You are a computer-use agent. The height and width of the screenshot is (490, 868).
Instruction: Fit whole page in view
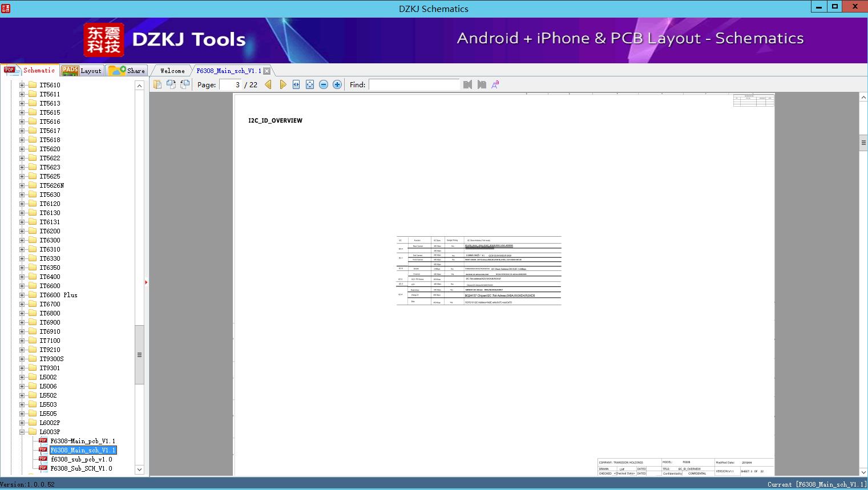310,84
